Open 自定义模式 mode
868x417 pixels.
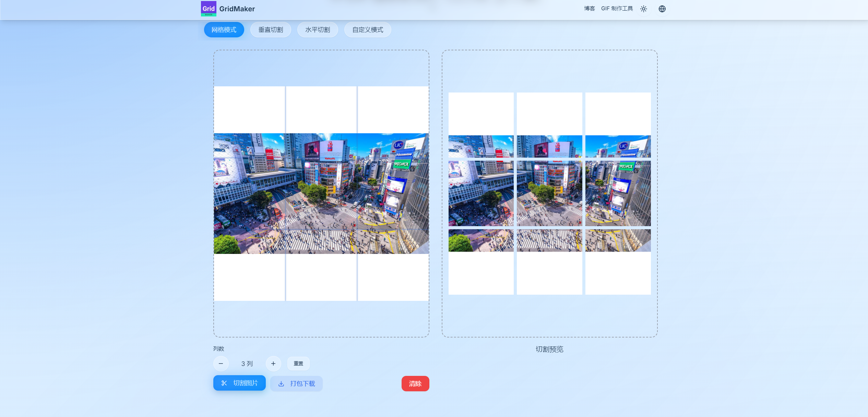point(367,29)
